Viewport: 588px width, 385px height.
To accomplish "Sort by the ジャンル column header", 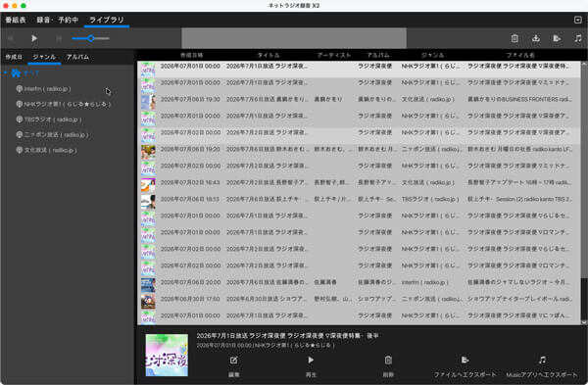I will pos(432,55).
